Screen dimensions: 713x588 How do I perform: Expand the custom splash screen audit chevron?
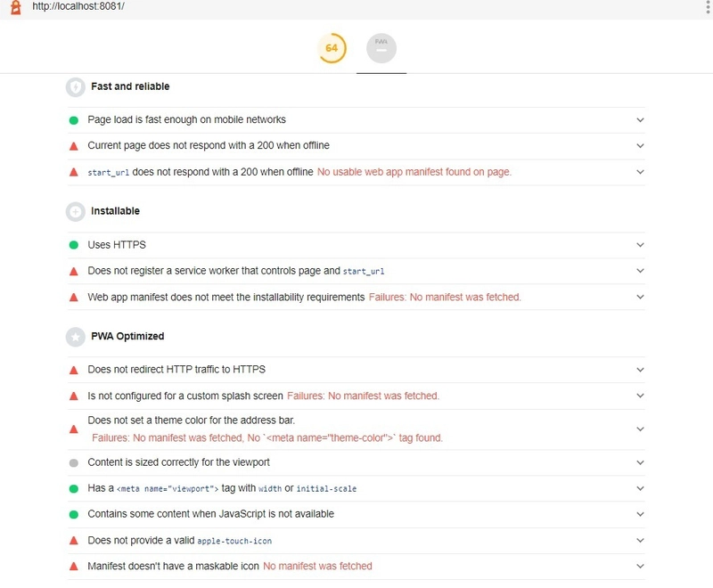click(640, 396)
